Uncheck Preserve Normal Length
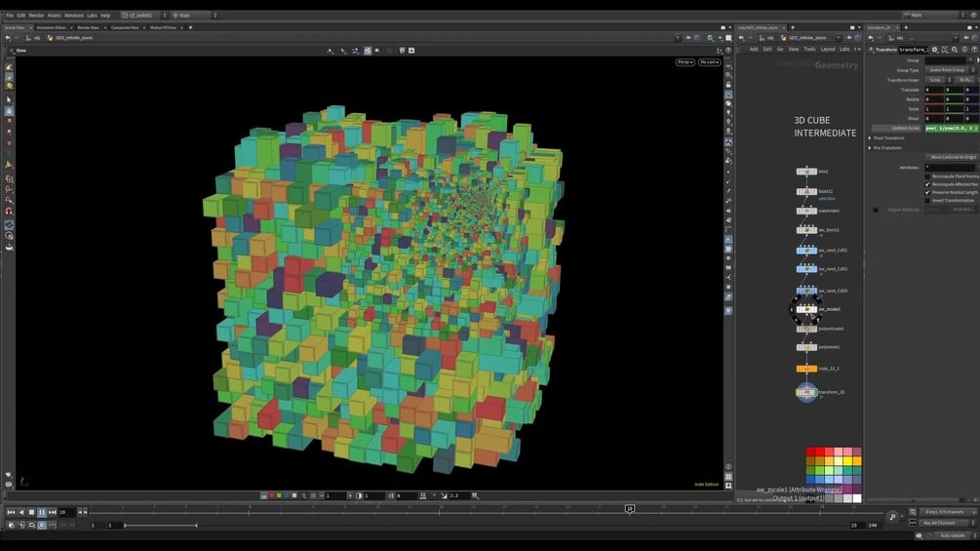Viewport: 980px width, 551px height. pos(927,192)
